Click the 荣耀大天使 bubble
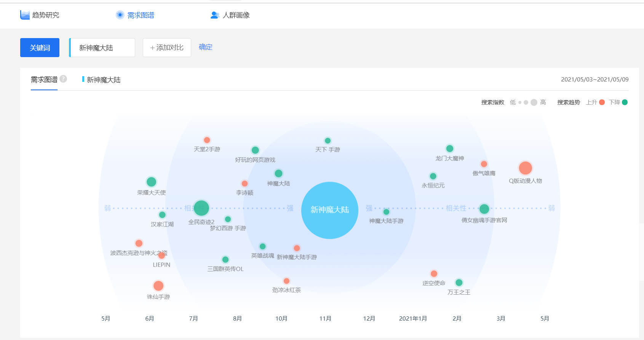The height and width of the screenshot is (340, 644). point(152,182)
